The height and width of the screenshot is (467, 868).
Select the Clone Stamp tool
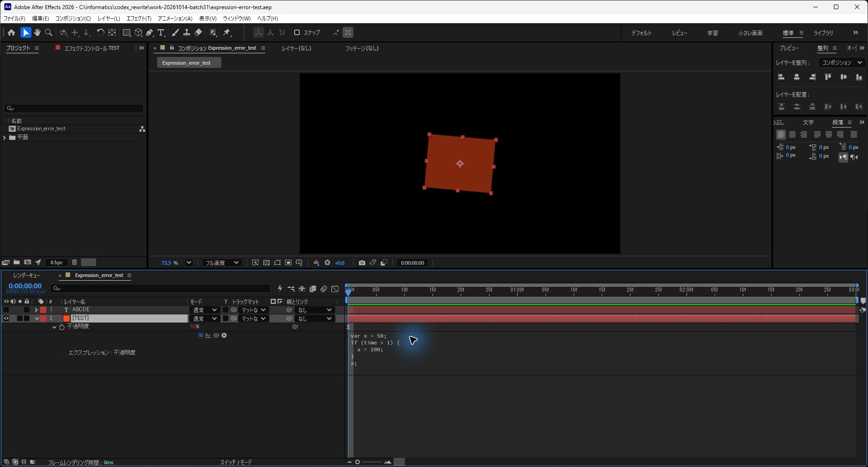tap(187, 32)
